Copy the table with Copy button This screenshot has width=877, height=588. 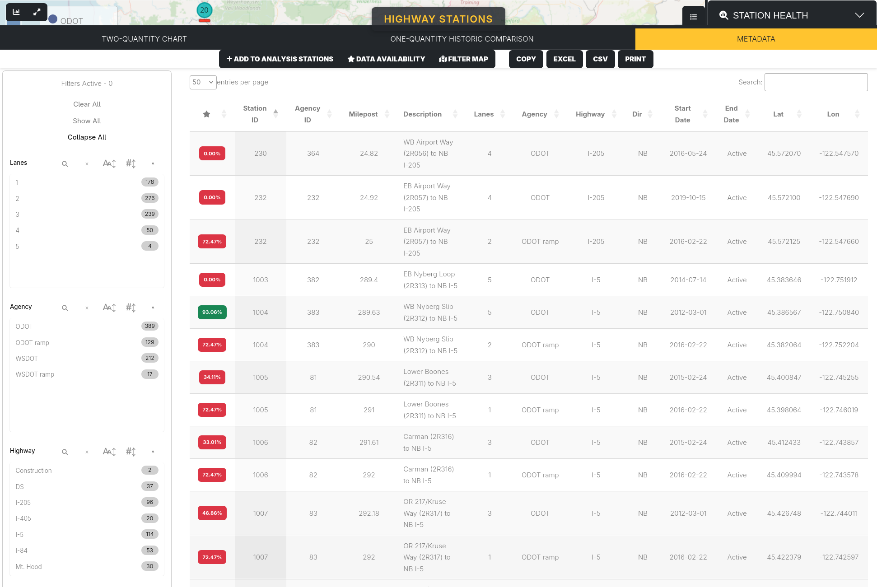(x=526, y=59)
